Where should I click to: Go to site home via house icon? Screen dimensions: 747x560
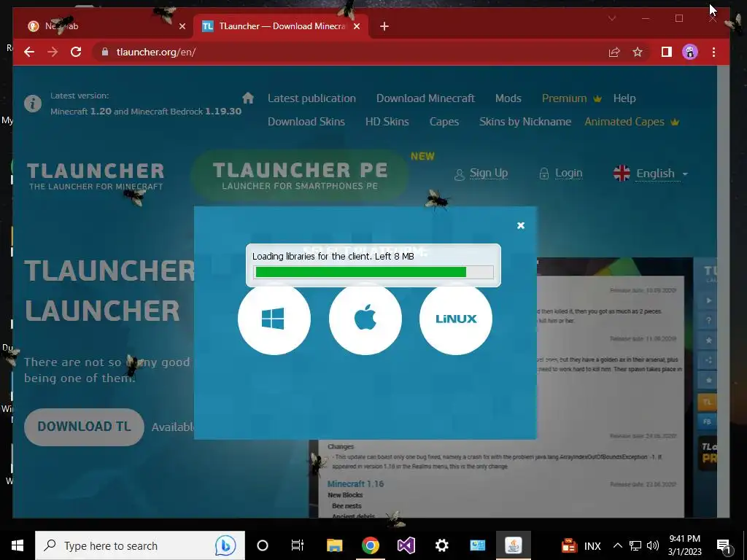(x=248, y=98)
